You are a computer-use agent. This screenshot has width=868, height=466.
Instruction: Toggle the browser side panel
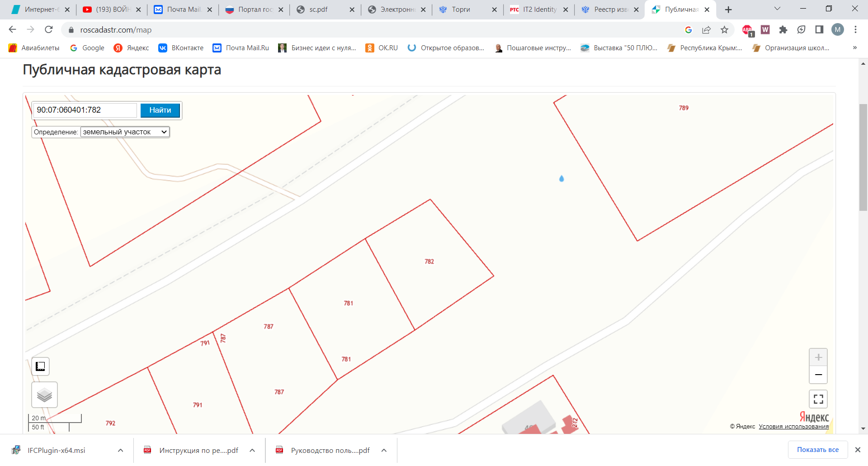coord(819,30)
